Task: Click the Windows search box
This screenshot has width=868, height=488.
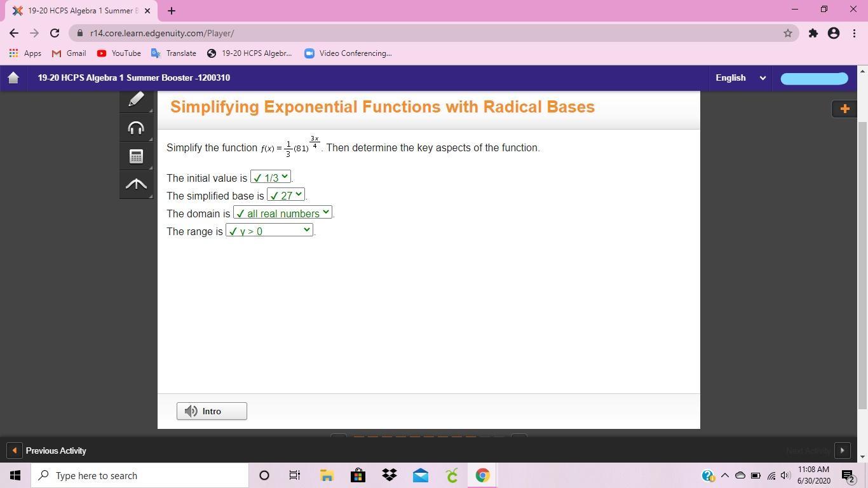Action: click(x=140, y=475)
